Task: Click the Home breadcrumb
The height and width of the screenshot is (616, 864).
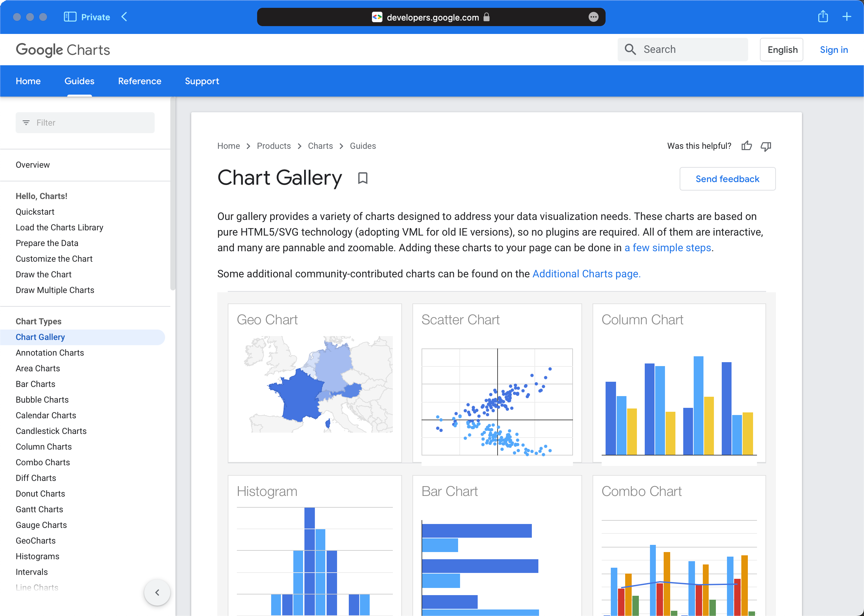Action: tap(228, 146)
